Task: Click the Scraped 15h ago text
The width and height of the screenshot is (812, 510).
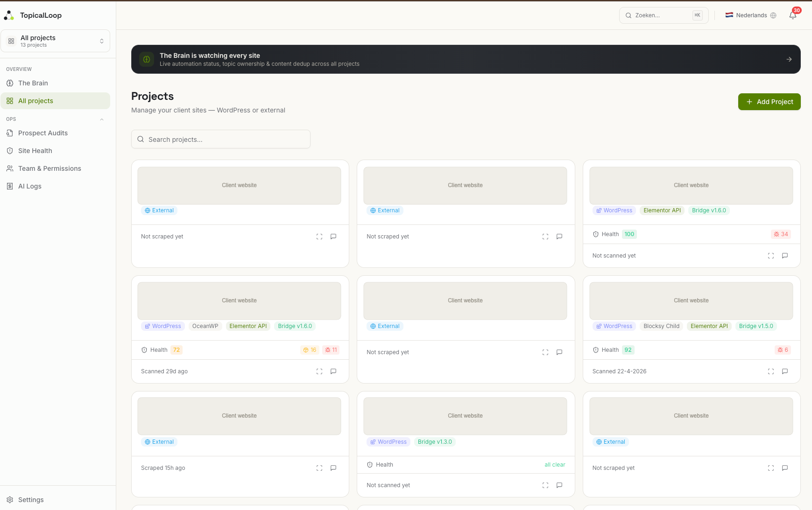Action: (x=163, y=468)
